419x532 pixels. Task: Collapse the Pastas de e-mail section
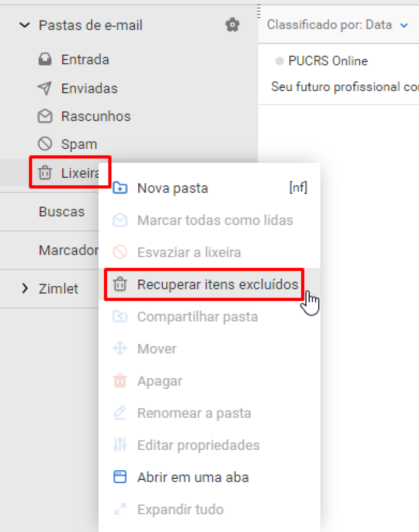25,25
